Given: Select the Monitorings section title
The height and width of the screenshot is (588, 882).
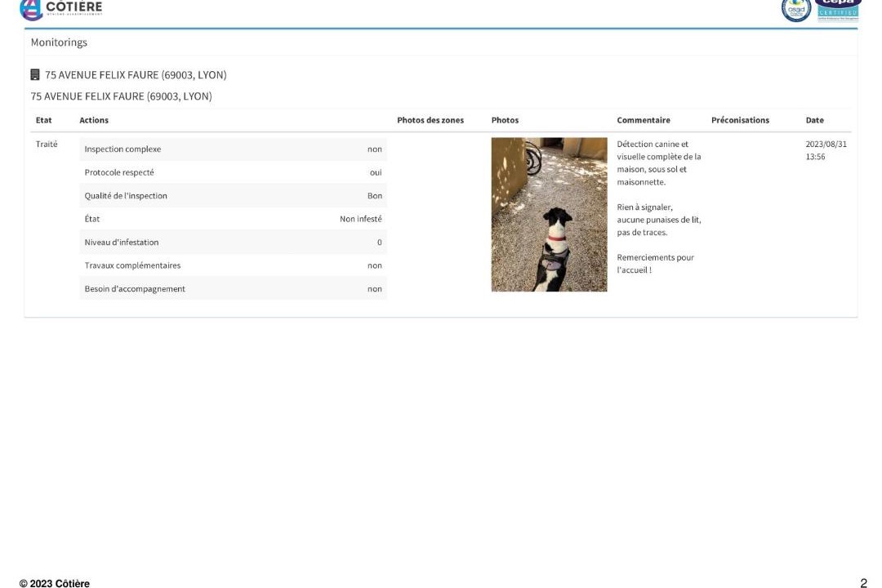Looking at the screenshot, I should click(x=59, y=42).
